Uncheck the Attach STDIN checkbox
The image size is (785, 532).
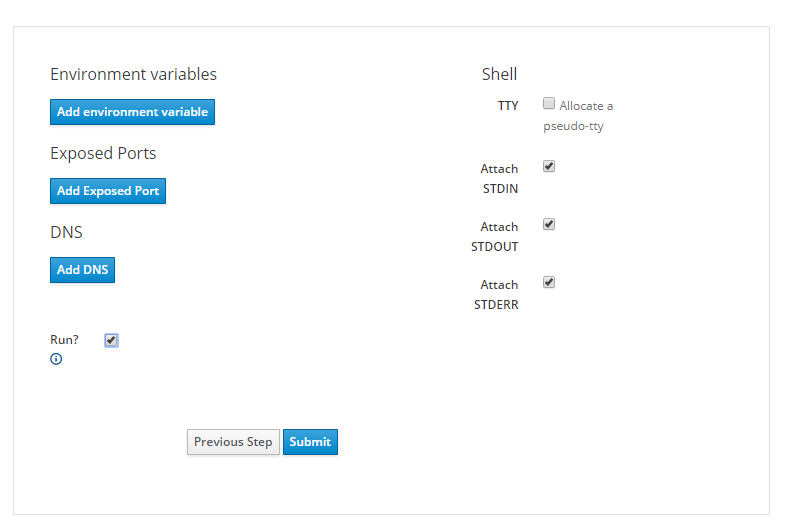[549, 166]
